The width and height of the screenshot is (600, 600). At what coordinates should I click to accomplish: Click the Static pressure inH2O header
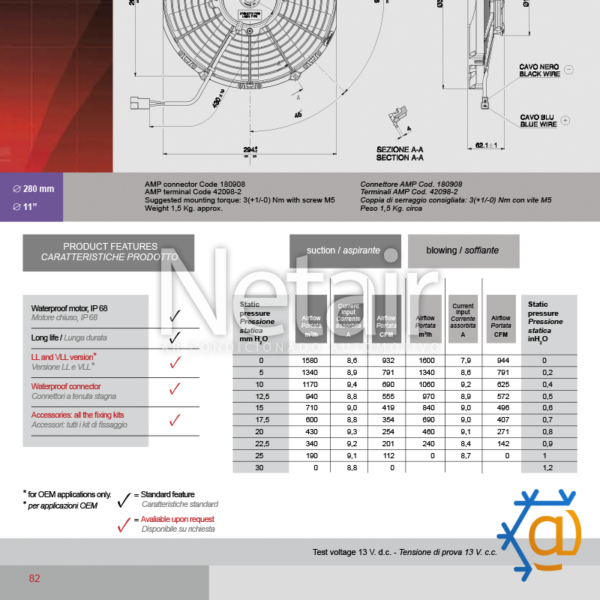pyautogui.click(x=548, y=320)
